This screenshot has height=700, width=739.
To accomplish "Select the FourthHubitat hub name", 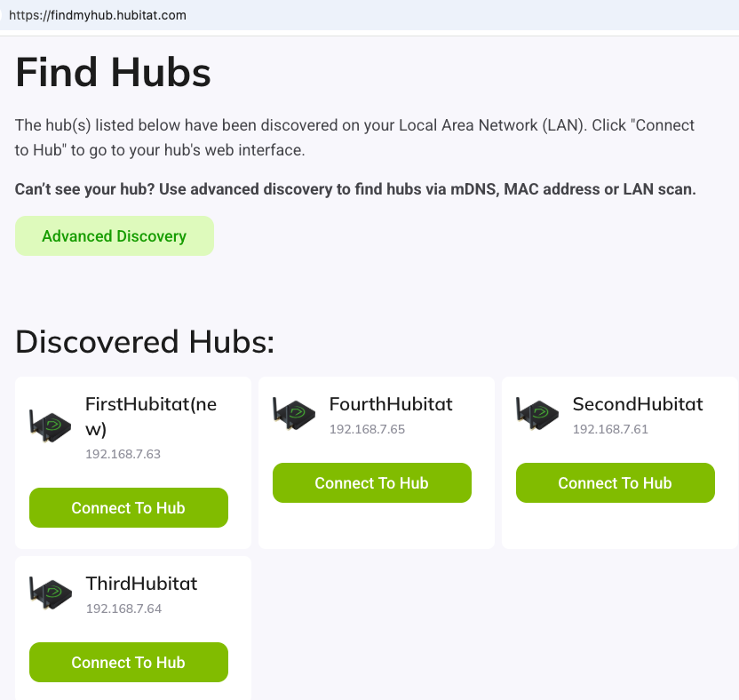I will point(391,404).
